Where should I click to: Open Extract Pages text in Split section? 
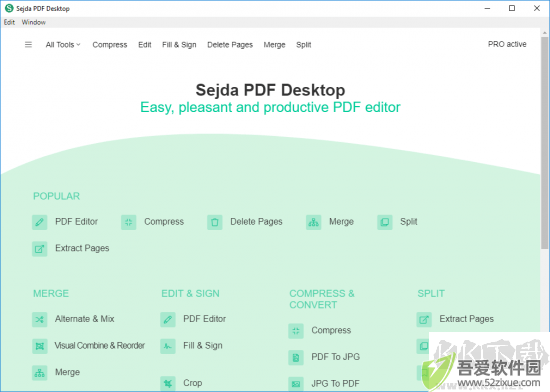[x=467, y=319]
